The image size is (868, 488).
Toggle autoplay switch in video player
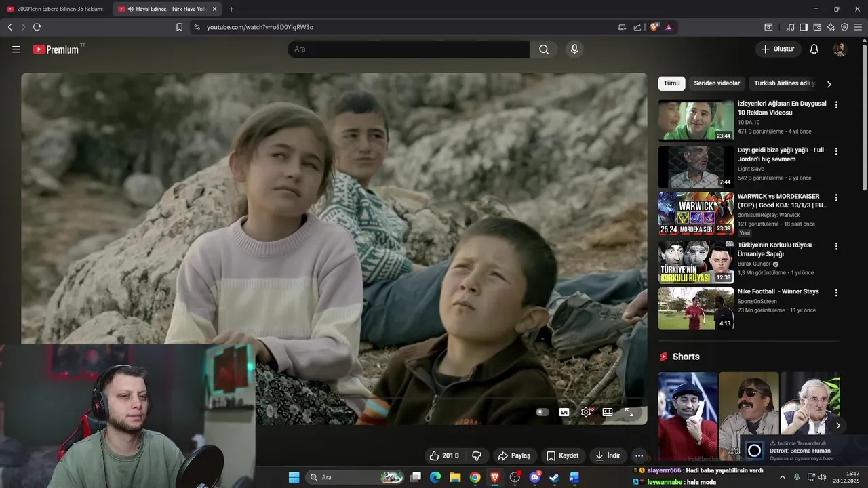(x=541, y=412)
